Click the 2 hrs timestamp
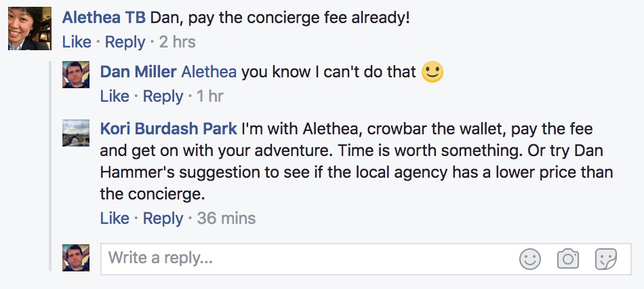 click(177, 42)
